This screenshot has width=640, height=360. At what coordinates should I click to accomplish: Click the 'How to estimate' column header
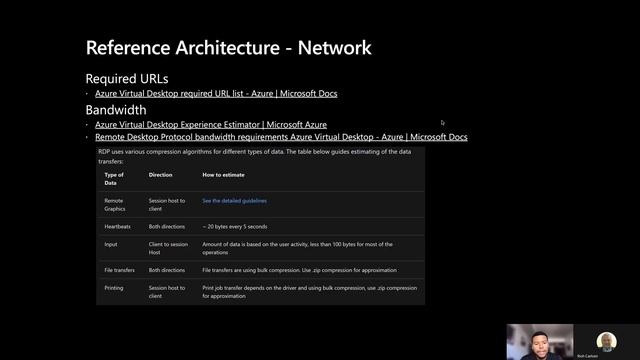223,175
